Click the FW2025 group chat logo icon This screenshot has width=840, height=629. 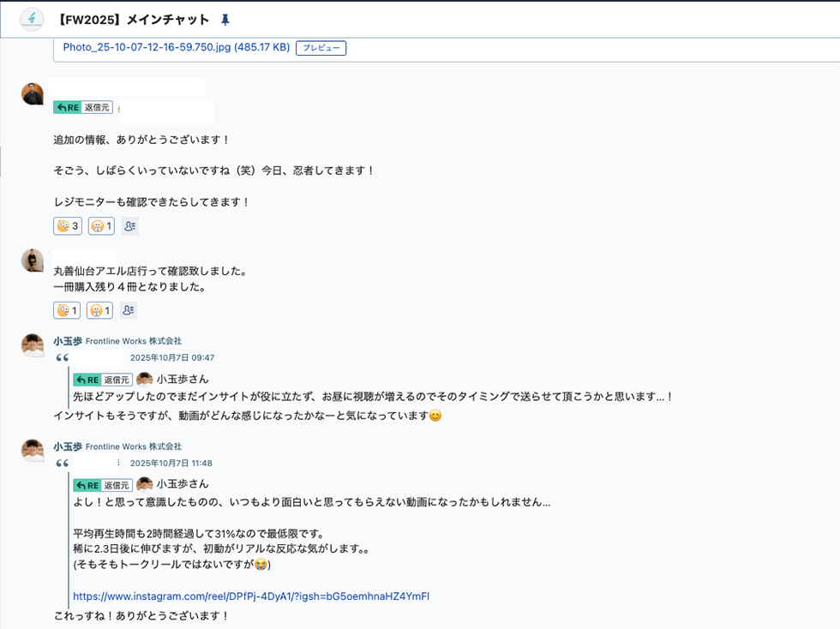[32, 19]
